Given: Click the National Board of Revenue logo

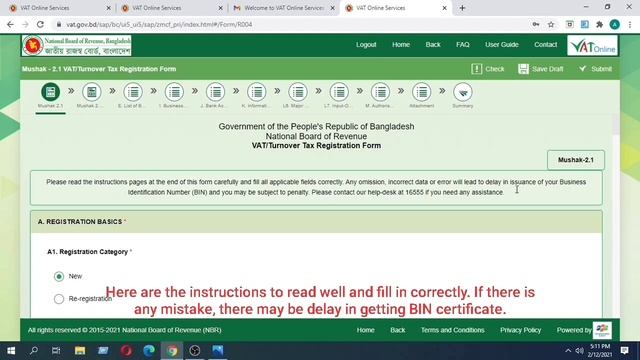Looking at the screenshot, I should [77, 45].
